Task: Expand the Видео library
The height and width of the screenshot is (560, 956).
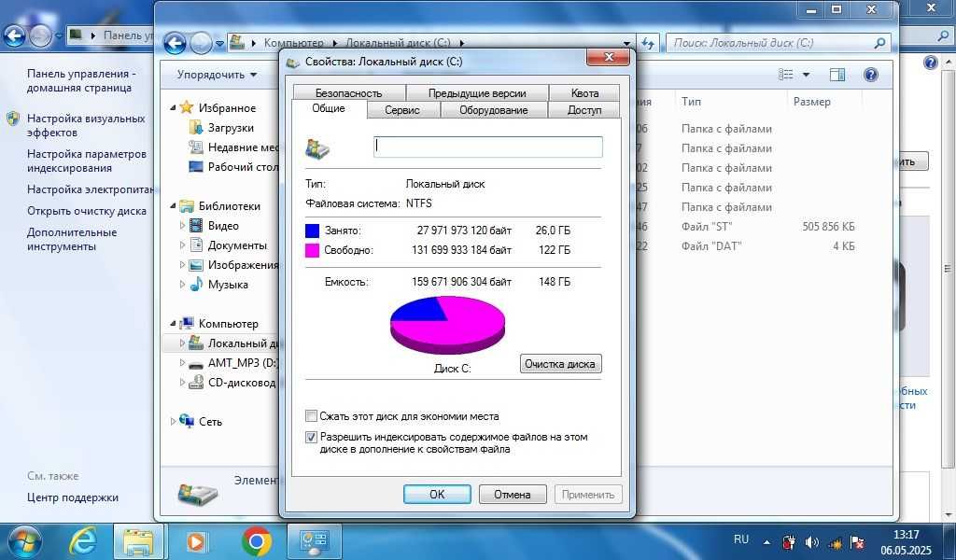Action: point(182,226)
